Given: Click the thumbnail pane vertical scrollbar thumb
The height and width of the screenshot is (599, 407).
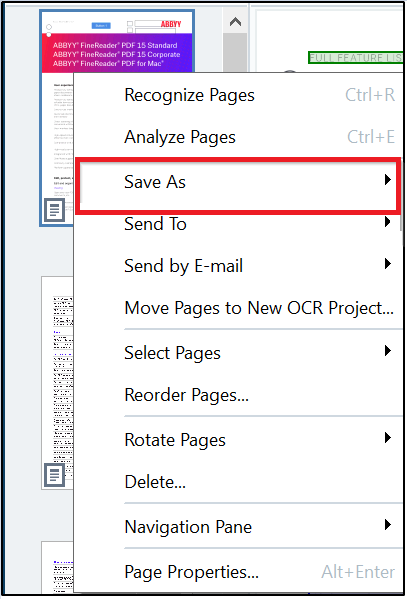Looking at the screenshot, I should [235, 52].
